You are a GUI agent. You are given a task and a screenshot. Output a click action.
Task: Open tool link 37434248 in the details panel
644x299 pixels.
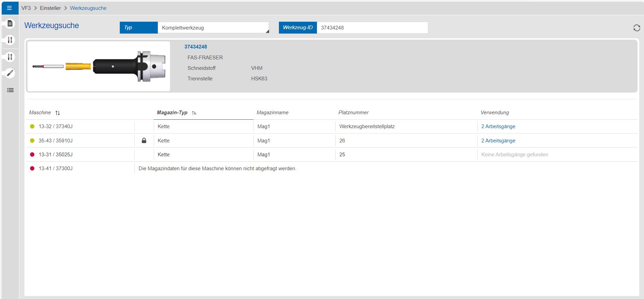[195, 47]
